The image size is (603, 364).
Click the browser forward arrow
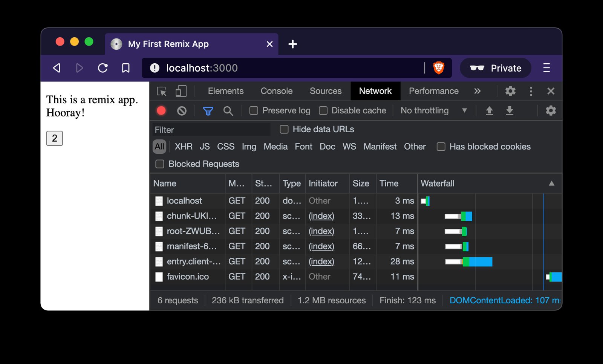click(x=79, y=68)
